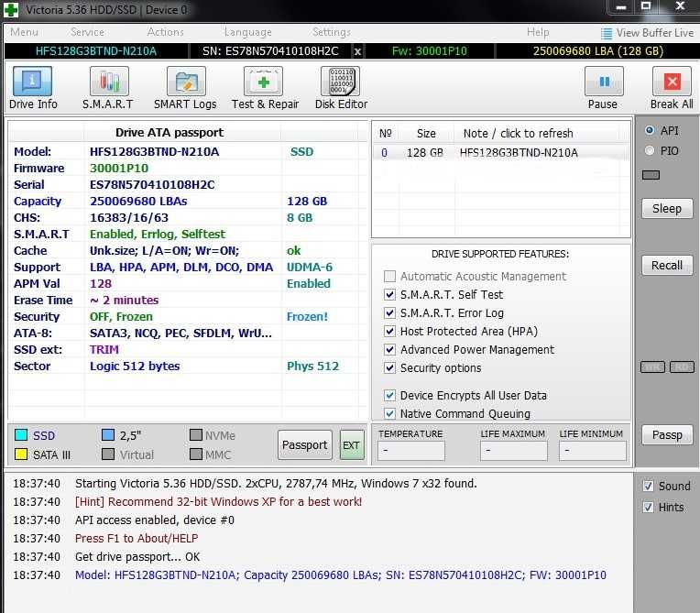Toggle the Sound checkbox

(x=648, y=486)
